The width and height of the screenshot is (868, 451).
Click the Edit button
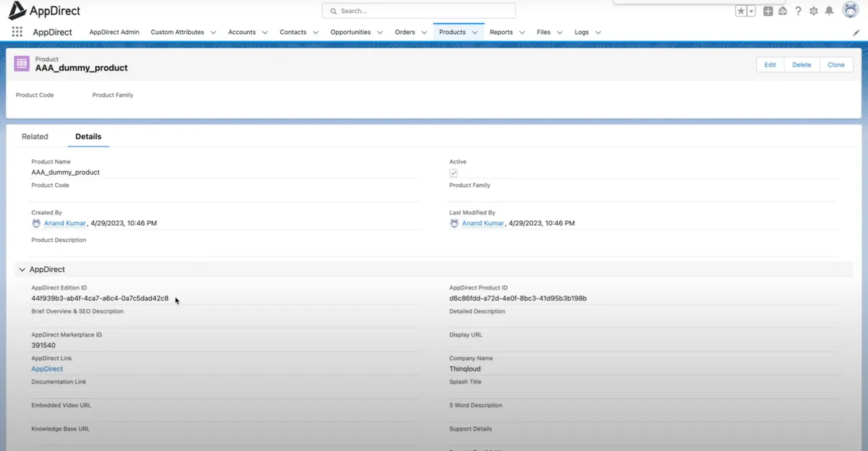(770, 64)
